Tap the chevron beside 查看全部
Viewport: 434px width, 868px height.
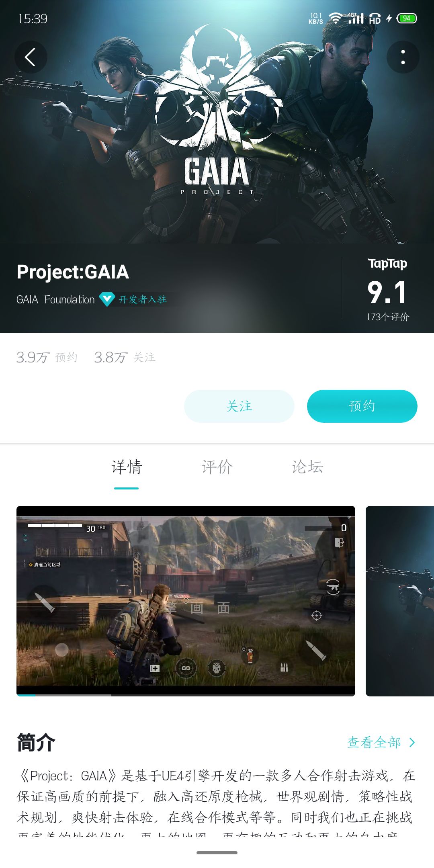tap(412, 742)
